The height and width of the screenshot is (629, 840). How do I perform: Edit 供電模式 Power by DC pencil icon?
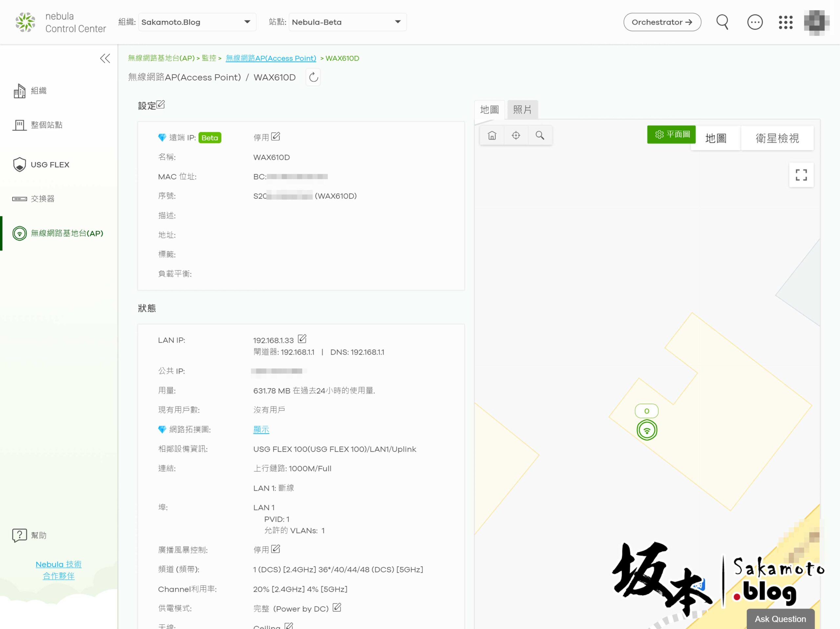[x=337, y=607]
